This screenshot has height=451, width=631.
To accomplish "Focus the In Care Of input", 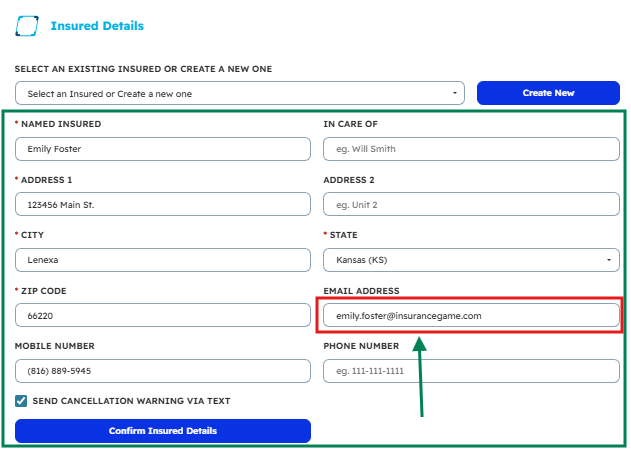I will [471, 149].
